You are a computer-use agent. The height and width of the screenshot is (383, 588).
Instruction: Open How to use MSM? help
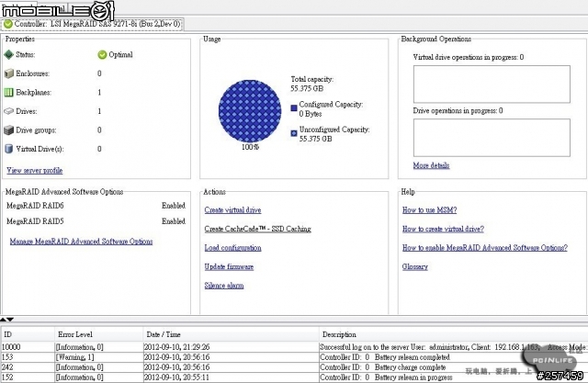tap(429, 210)
